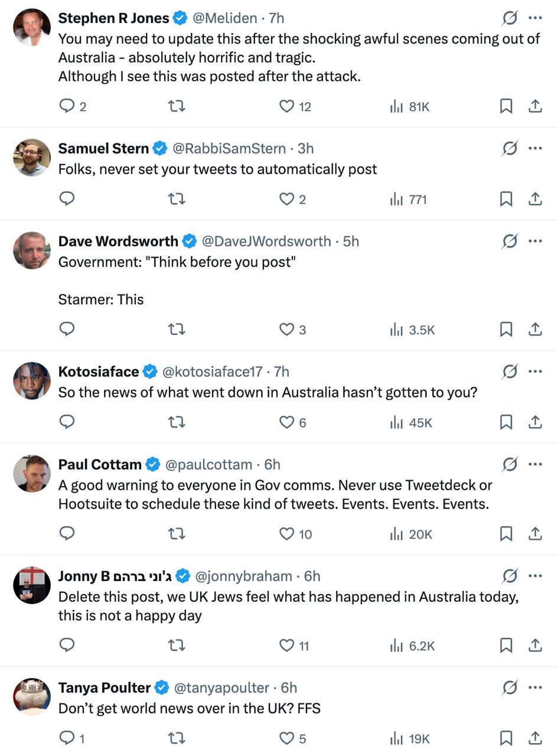Click Grok icon on Samuel Stern's tweet
558x756 pixels.
point(510,148)
